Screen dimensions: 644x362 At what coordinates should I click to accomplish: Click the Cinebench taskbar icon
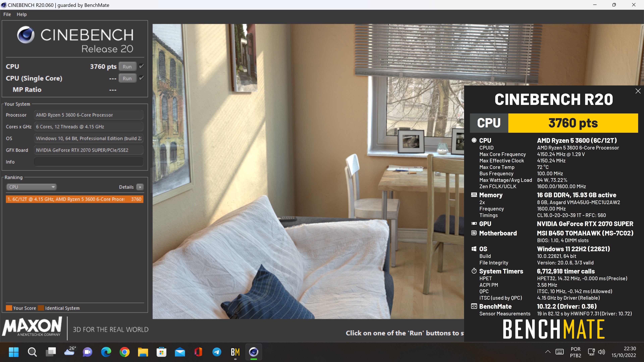pos(254,352)
